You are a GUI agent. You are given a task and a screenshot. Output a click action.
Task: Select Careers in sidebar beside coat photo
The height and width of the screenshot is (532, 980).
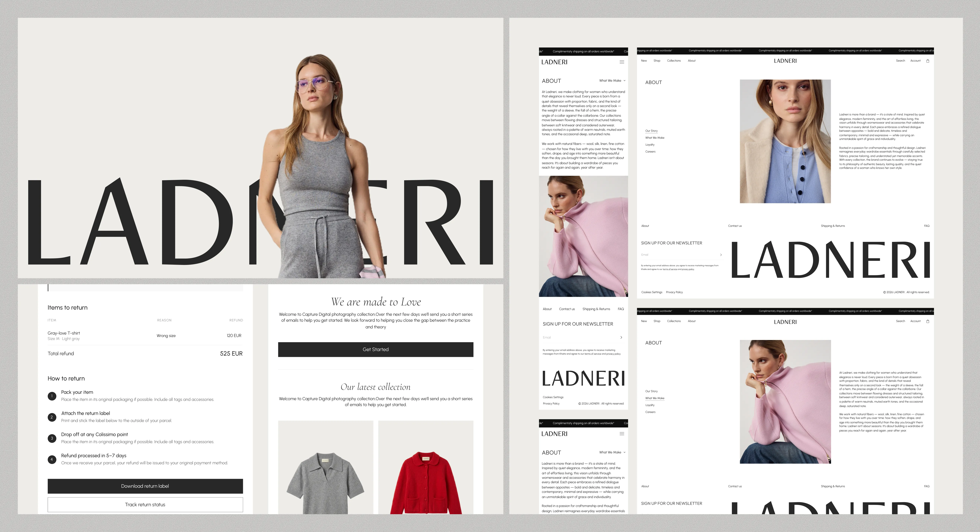pos(650,152)
